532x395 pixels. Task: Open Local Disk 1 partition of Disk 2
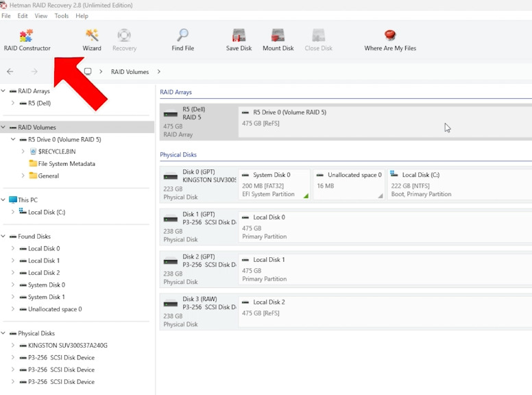tap(385, 269)
